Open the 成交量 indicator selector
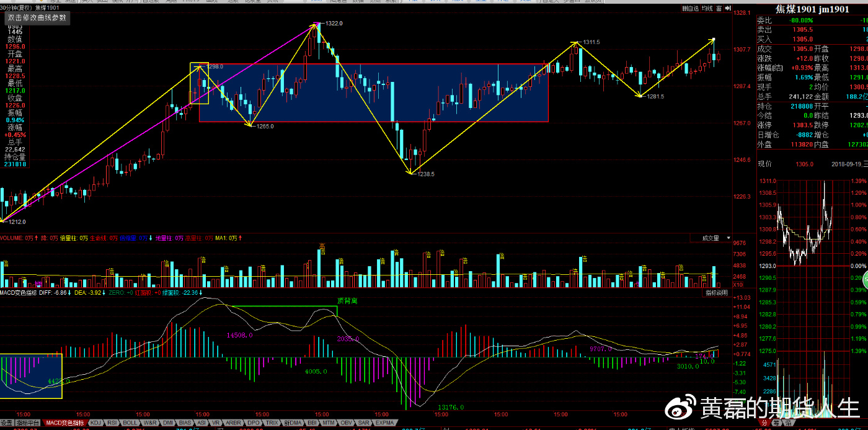The image size is (868, 430). pyautogui.click(x=711, y=238)
